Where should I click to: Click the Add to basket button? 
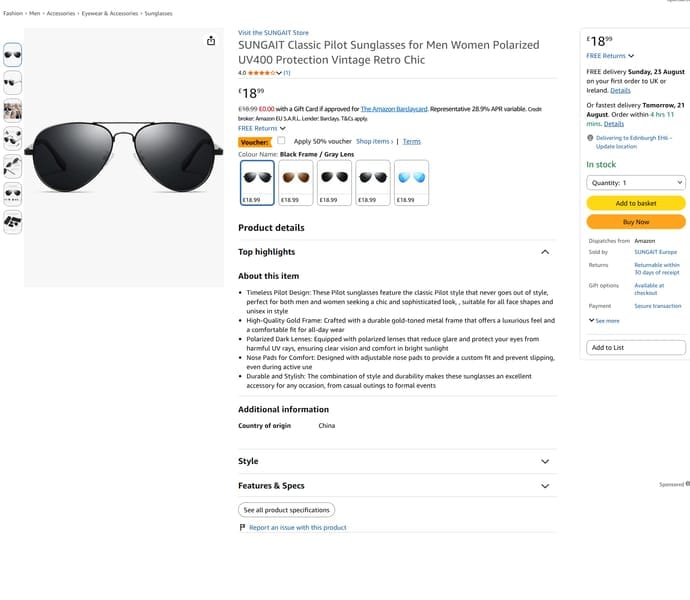[x=636, y=203]
